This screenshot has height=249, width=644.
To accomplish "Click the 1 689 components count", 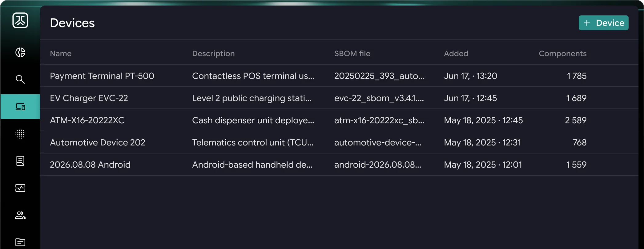I will [x=576, y=98].
